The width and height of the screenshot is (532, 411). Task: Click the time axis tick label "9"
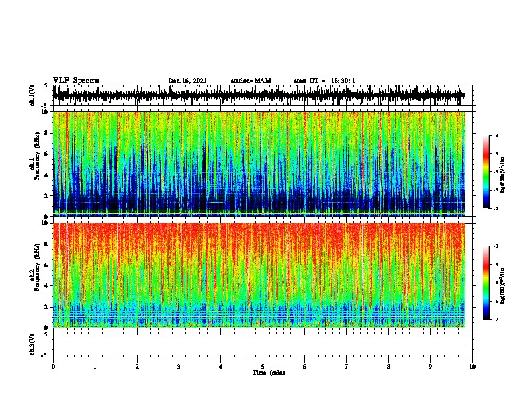(430, 367)
